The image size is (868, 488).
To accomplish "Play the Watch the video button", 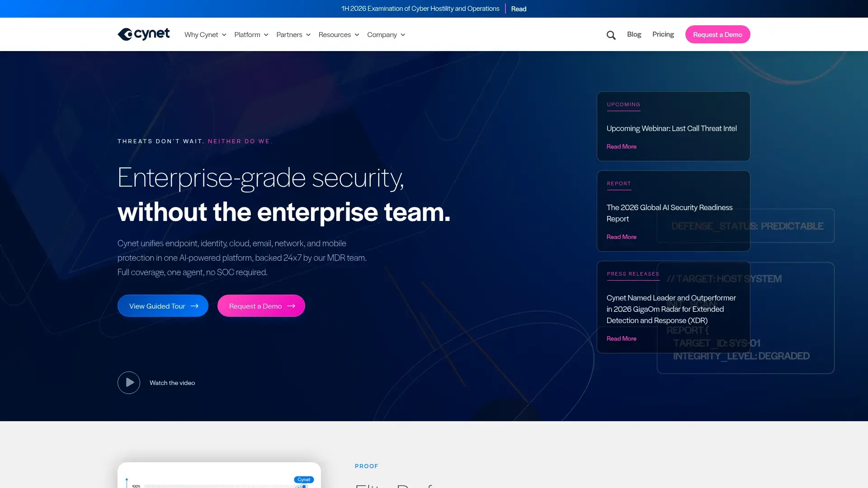I will coord(129,383).
